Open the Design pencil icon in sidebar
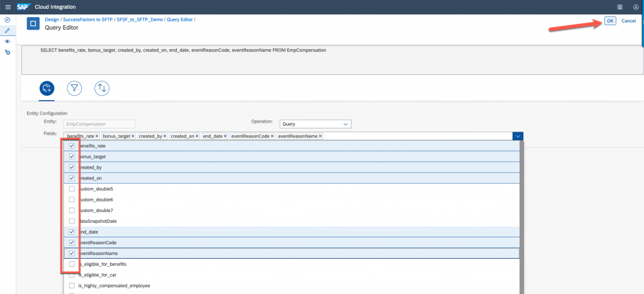The width and height of the screenshot is (644, 294). (x=8, y=30)
